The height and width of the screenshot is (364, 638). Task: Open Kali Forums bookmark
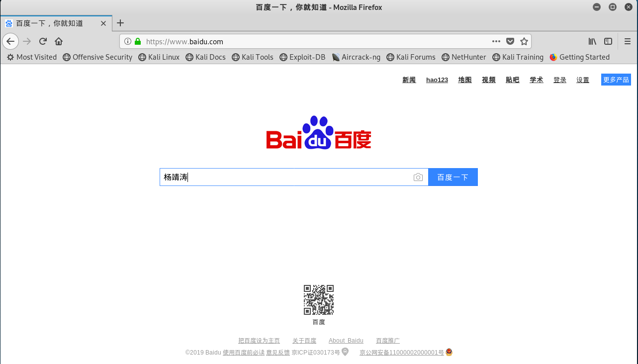pyautogui.click(x=411, y=57)
